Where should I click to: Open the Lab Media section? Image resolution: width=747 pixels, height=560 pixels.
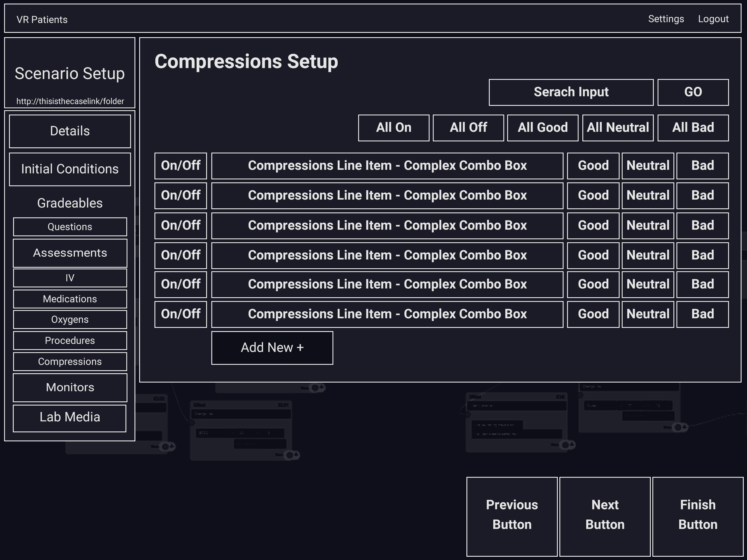(x=70, y=418)
